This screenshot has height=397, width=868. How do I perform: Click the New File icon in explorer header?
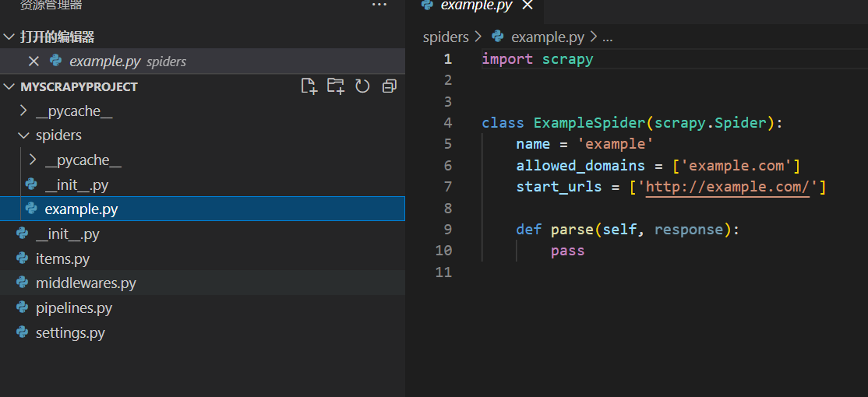click(x=309, y=86)
